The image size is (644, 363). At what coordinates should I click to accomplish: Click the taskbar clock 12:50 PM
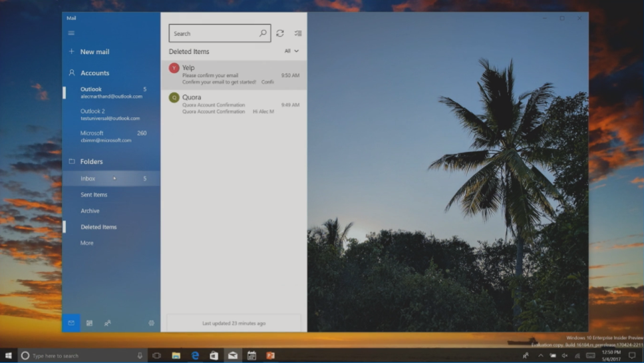point(611,356)
